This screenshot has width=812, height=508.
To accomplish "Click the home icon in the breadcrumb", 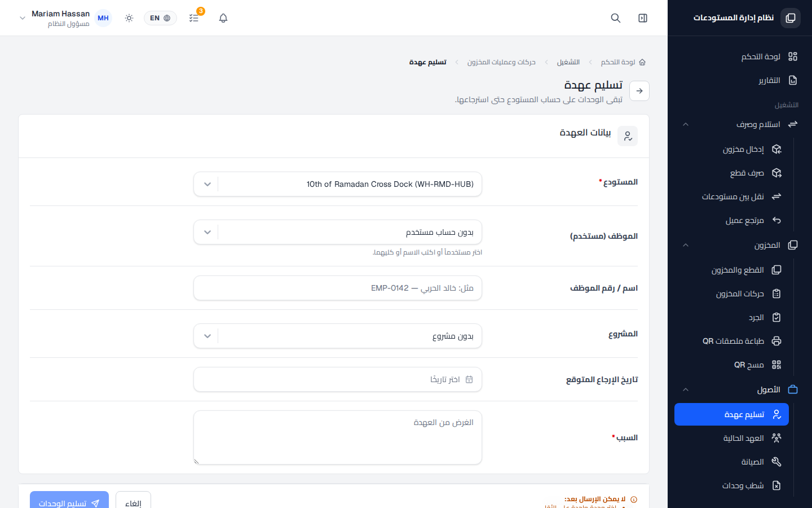I will point(642,62).
